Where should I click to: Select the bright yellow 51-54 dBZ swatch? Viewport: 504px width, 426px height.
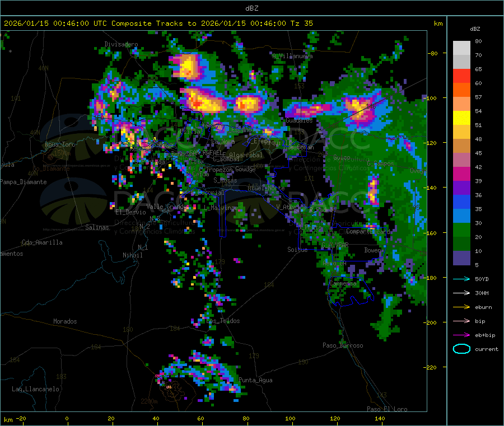(x=461, y=118)
